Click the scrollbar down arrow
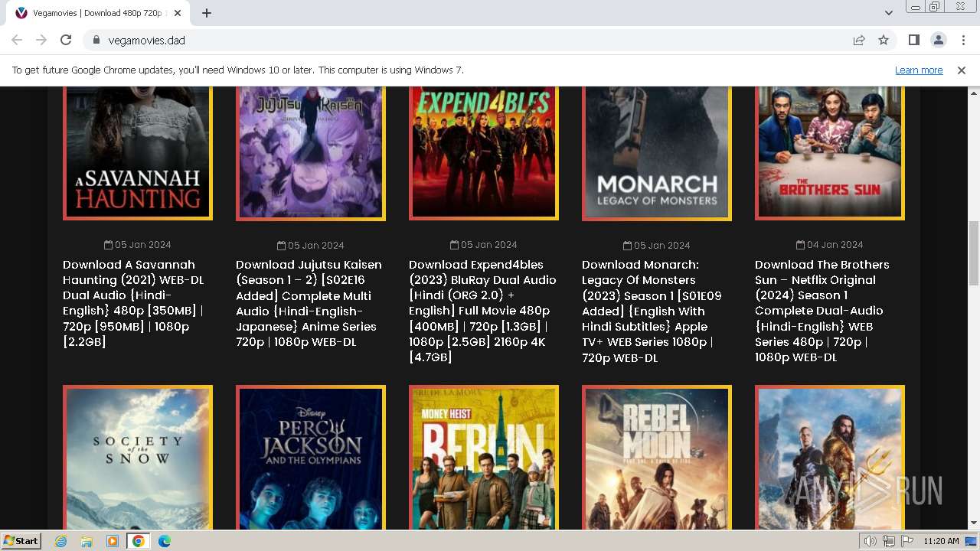Viewport: 980px width, 551px height. coord(974,523)
